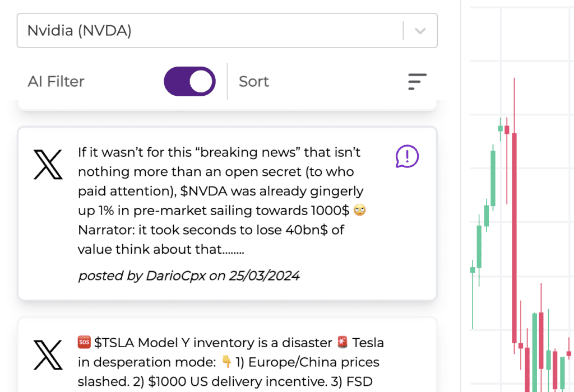Click the tallest red candlestick on chart
Image resolution: width=574 pixels, height=392 pixels.
point(513,241)
